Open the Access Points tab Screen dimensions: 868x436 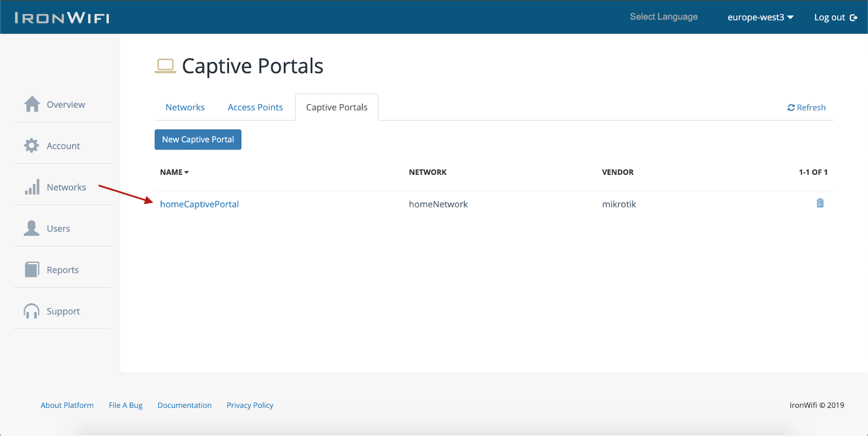point(255,107)
